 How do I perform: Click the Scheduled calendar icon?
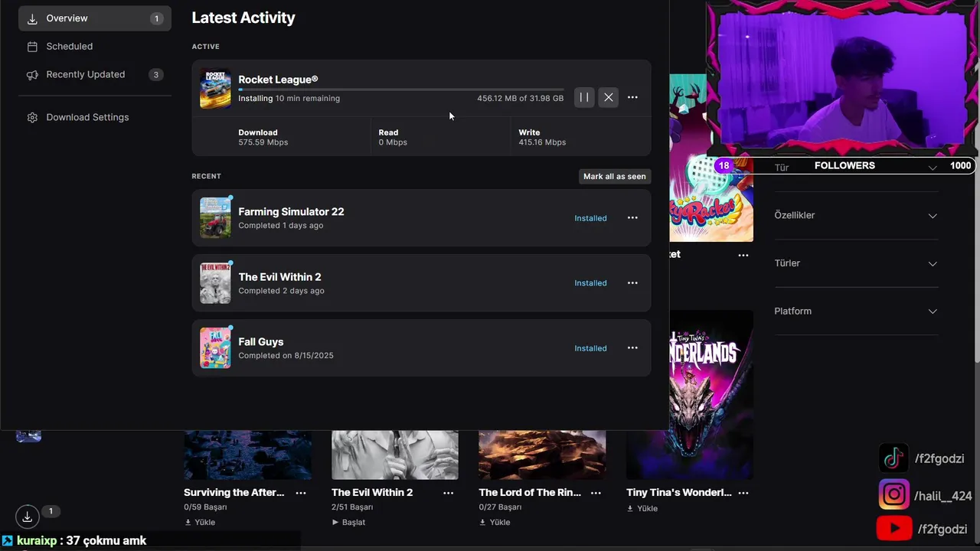coord(32,47)
